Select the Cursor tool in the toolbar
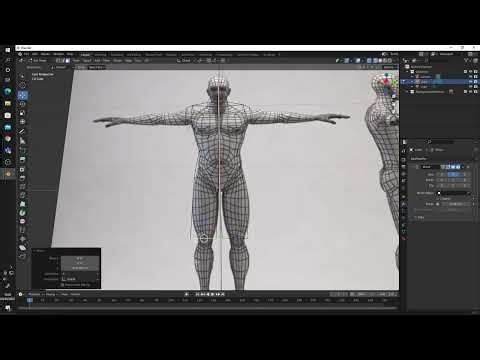480x360 pixels. [22, 85]
